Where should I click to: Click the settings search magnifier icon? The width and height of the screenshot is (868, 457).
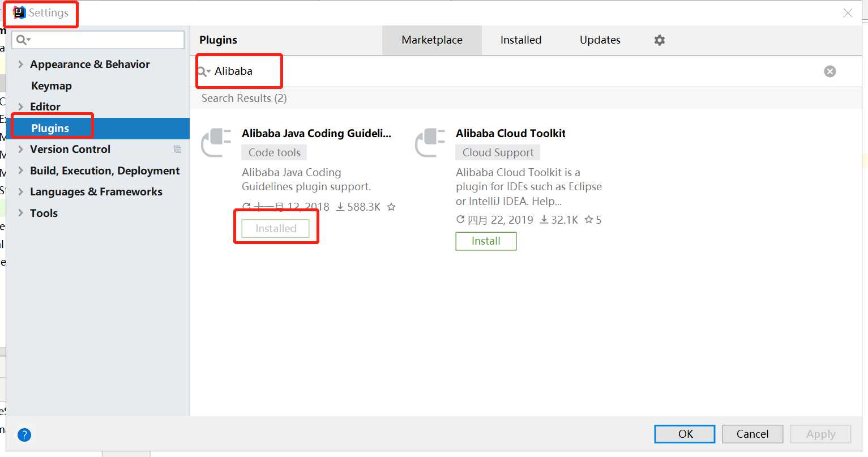click(x=23, y=40)
